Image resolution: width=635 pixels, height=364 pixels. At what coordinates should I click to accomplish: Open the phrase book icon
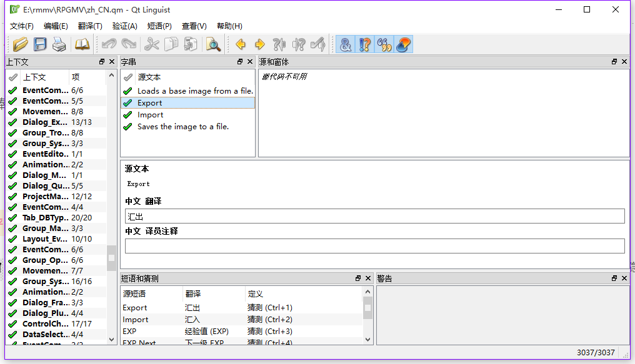[x=82, y=44]
